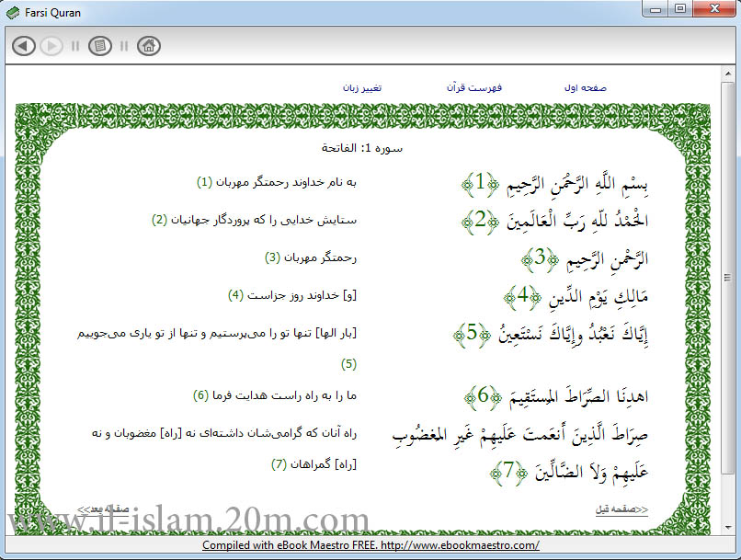Click Farsi translation of verse 6
The image size is (741, 560).
275,395
